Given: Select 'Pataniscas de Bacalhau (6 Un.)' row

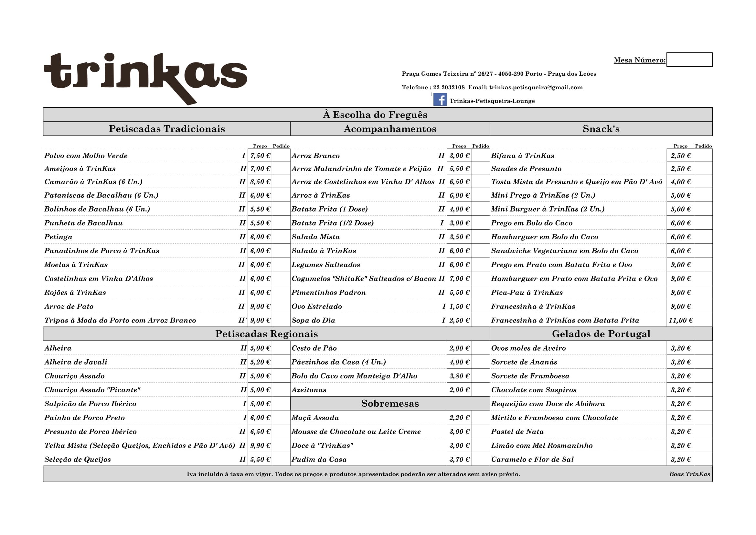Looking at the screenshot, I should tap(101, 195).
